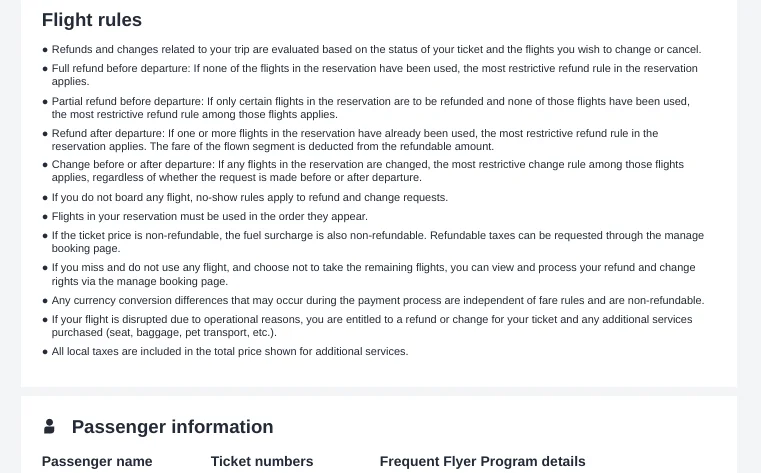Click 'Change before or after departure' rule
Screen dimensions: 761x473
click(x=368, y=171)
